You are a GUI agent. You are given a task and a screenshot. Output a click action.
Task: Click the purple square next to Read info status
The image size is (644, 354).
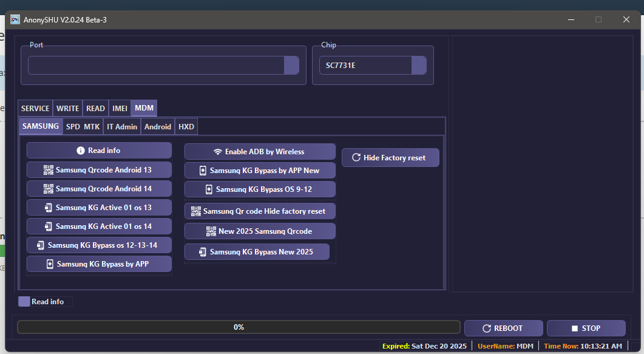24,302
